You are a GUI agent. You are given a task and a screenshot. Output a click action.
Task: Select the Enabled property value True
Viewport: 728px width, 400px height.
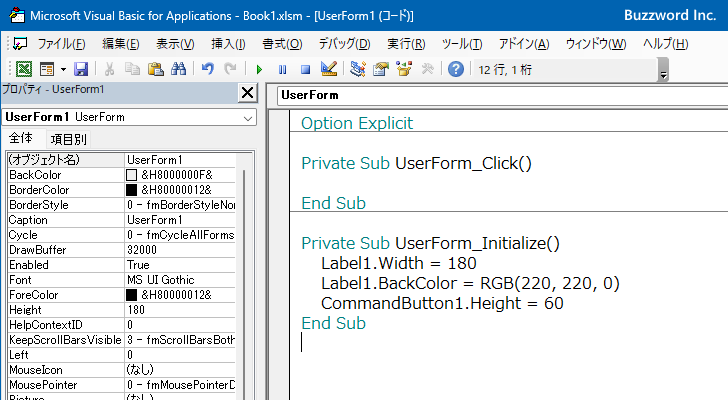click(180, 265)
